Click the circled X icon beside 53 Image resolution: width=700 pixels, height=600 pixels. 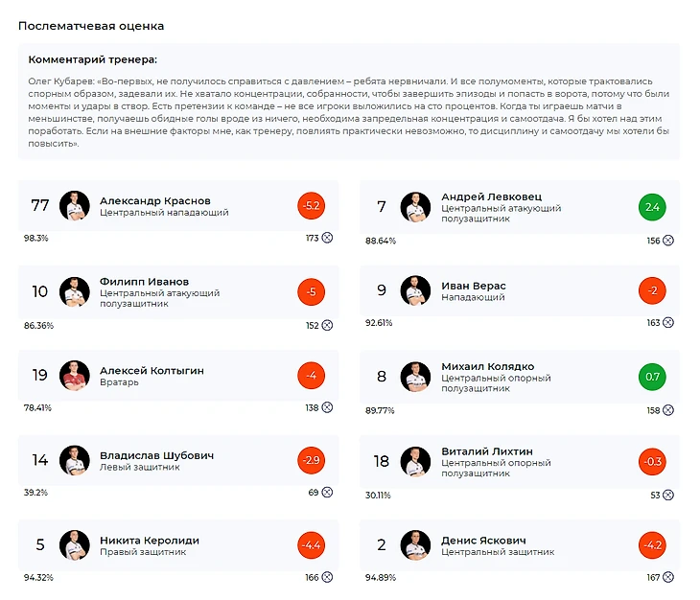[668, 495]
